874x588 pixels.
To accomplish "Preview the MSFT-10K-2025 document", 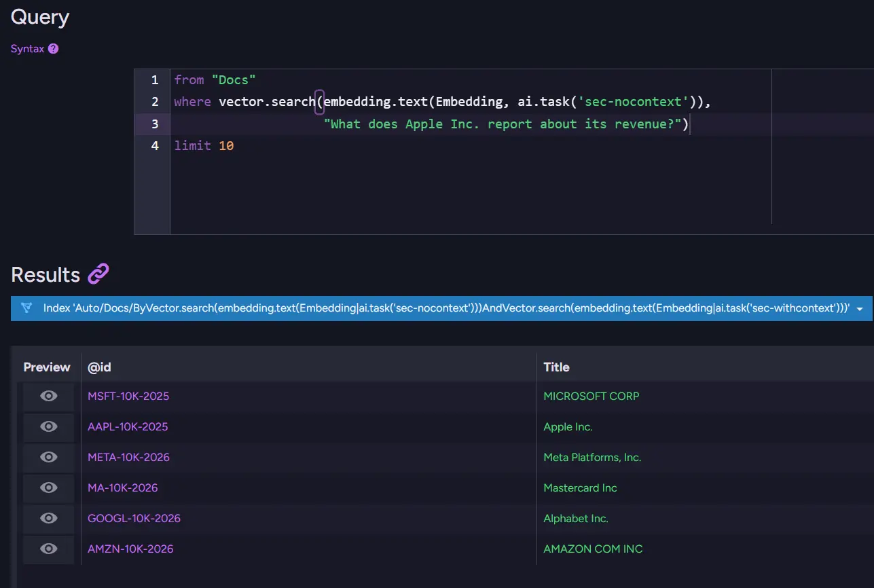I will (x=48, y=396).
